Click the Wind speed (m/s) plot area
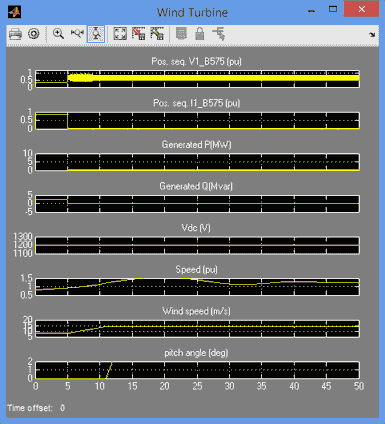 (x=197, y=329)
